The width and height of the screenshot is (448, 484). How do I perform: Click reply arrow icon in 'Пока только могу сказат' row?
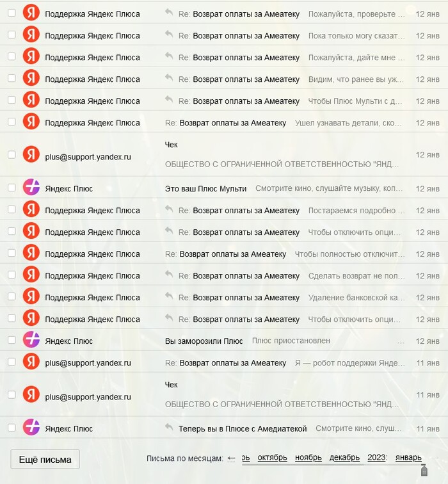pyautogui.click(x=169, y=34)
